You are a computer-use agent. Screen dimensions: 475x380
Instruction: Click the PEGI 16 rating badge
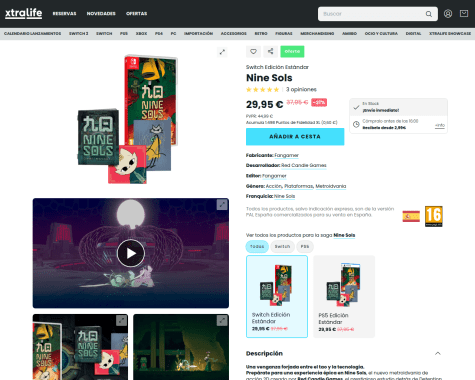pos(434,216)
